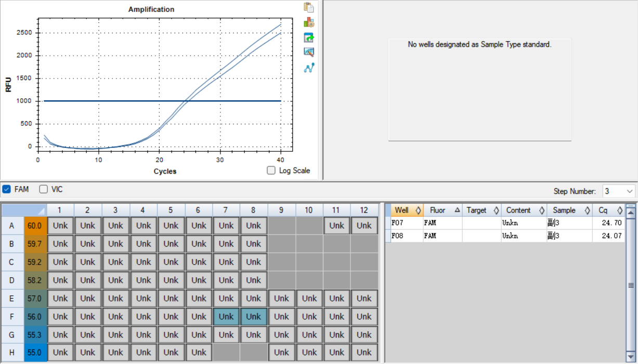Viewport: 638px width, 364px height.
Task: Select plate column 7 header
Action: pyautogui.click(x=226, y=210)
